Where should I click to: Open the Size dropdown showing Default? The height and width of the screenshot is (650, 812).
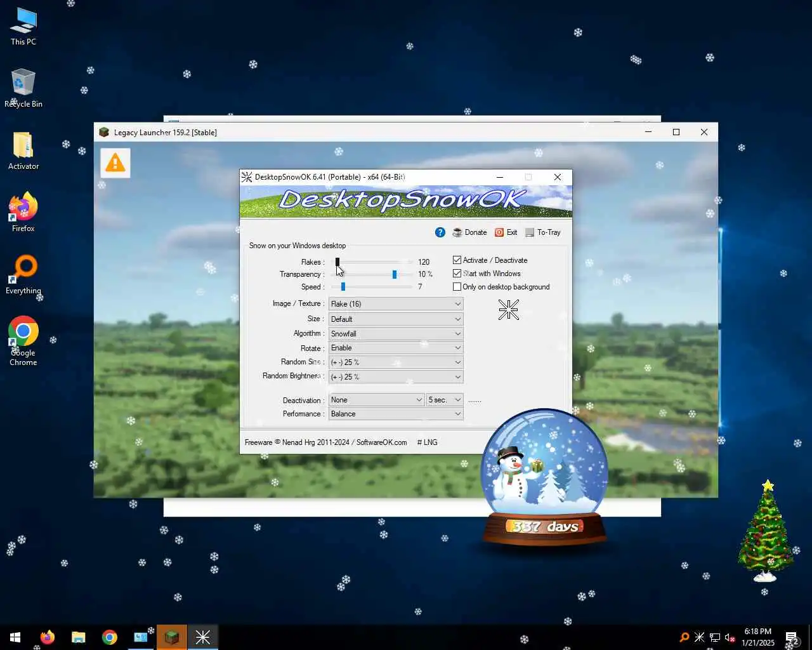(396, 319)
